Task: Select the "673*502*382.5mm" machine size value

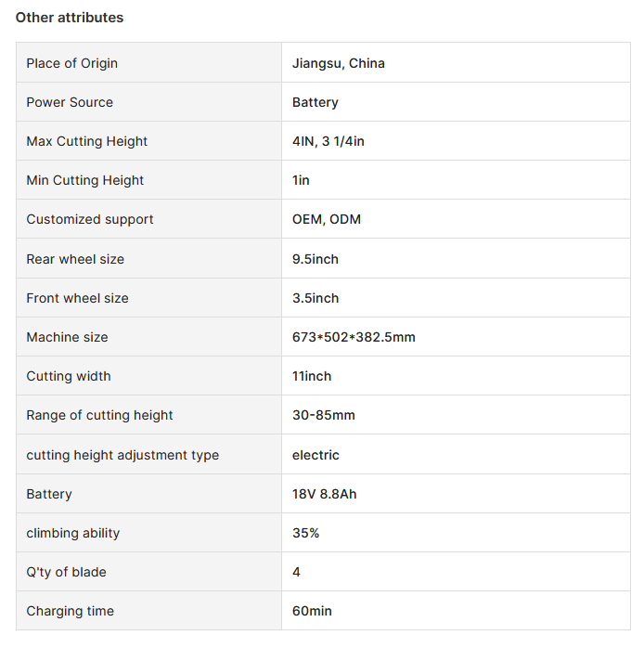Action: 354,337
